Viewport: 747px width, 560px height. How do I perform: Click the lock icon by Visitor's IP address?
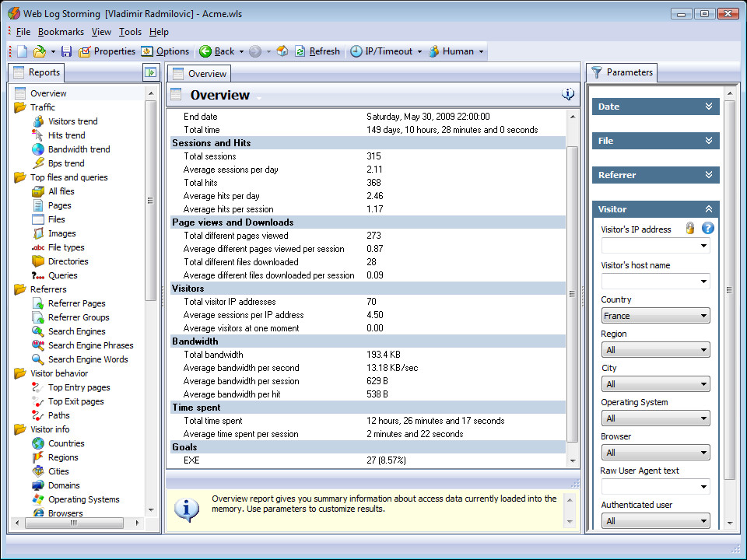690,228
